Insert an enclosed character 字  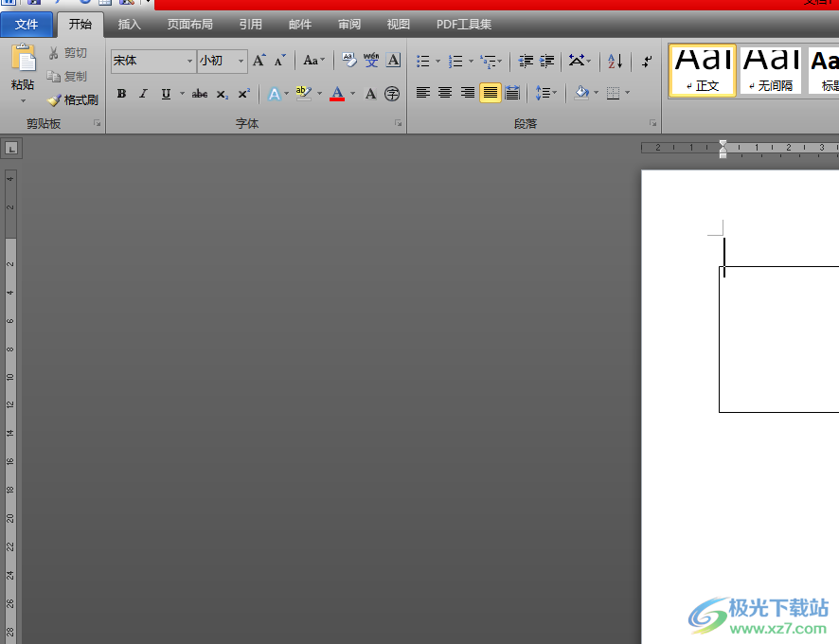click(392, 94)
